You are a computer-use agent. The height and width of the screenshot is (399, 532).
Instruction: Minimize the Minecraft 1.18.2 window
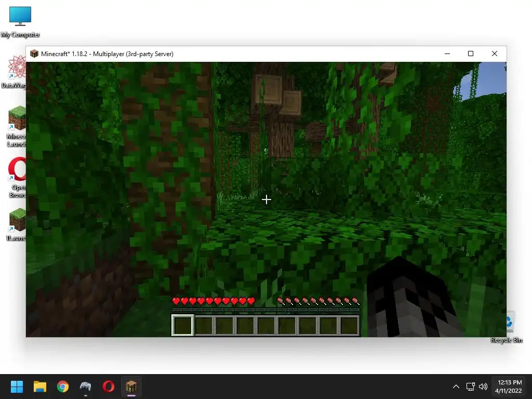click(x=447, y=54)
